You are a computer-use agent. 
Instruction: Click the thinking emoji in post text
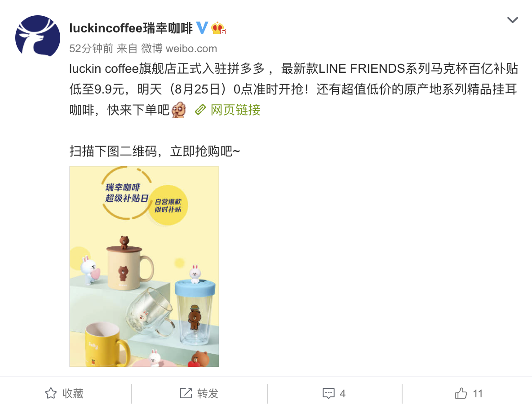pyautogui.click(x=179, y=110)
